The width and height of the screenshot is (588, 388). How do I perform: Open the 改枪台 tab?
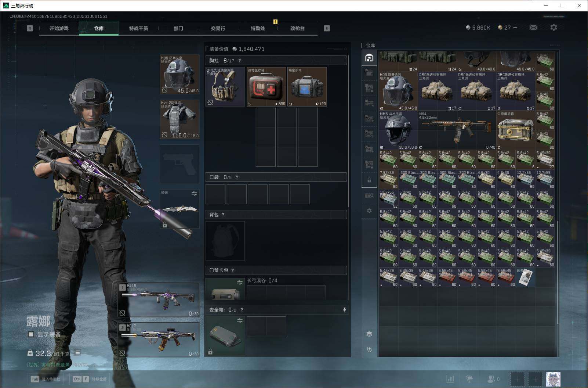click(297, 28)
